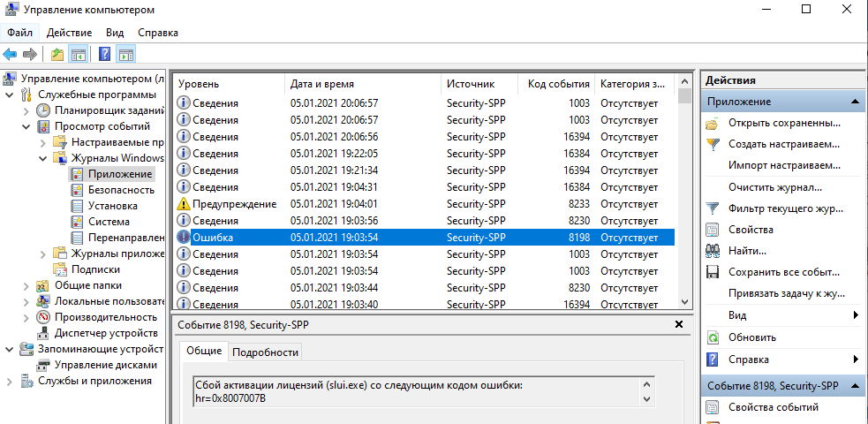Image resolution: width=868 pixels, height=424 pixels.
Task: Open the Действие menu
Action: [69, 33]
